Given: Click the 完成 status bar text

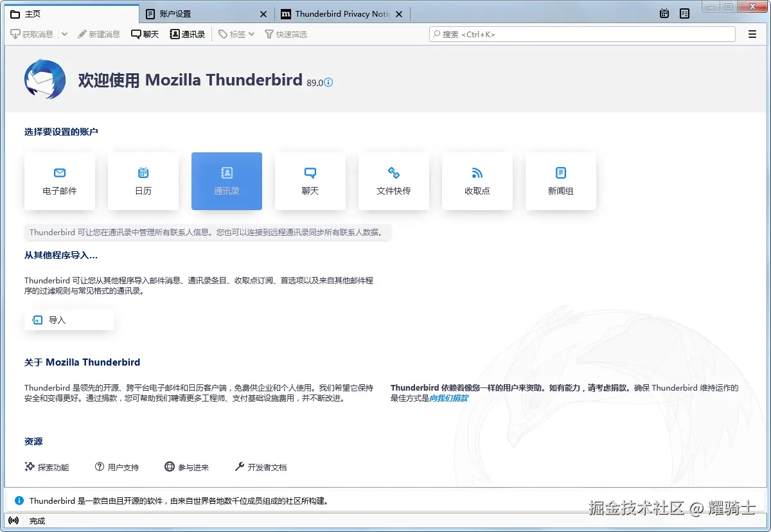Looking at the screenshot, I should 37,521.
